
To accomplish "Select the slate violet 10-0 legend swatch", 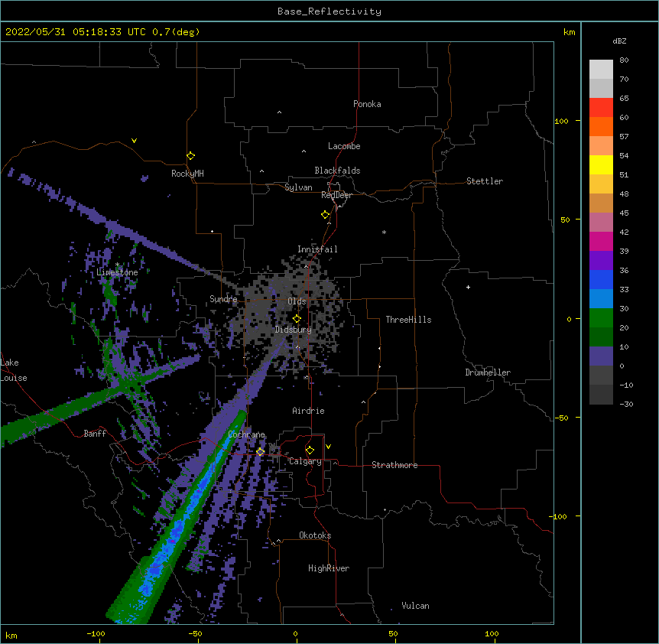I will (601, 356).
